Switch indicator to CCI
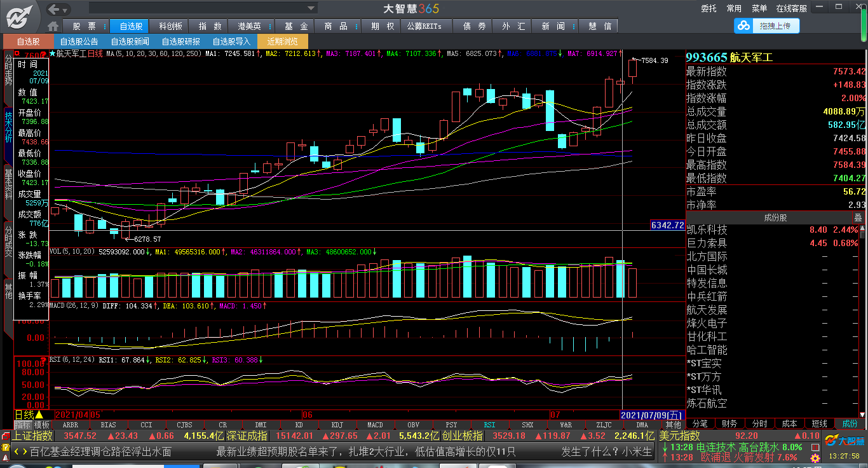 click(x=146, y=425)
